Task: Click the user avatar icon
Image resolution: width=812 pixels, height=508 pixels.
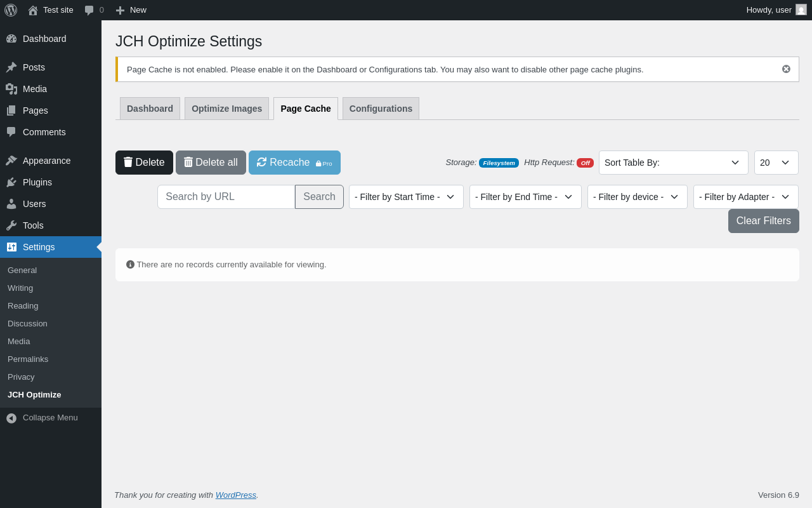Action: click(801, 10)
